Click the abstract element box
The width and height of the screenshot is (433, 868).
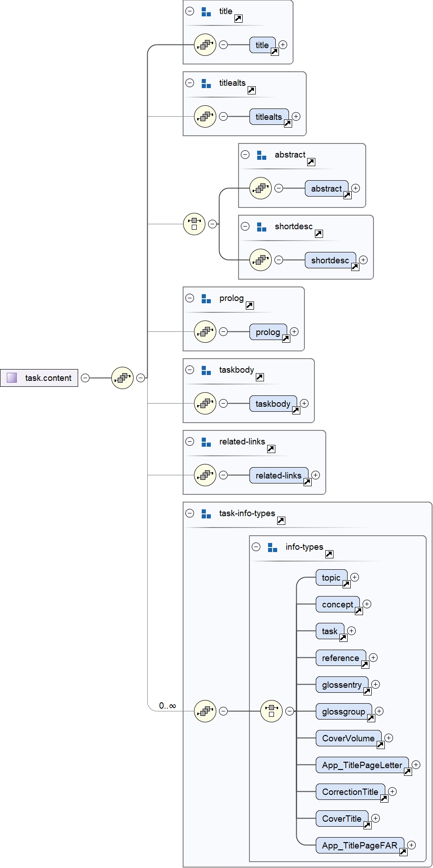tap(326, 188)
